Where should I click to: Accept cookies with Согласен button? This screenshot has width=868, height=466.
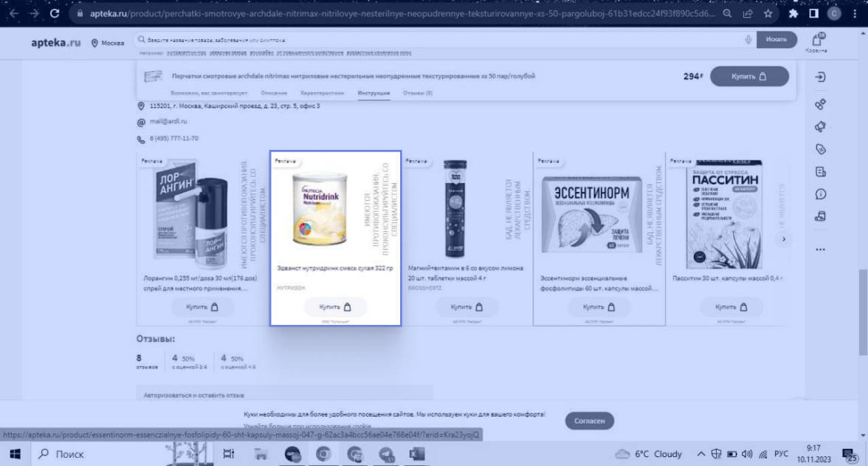[589, 420]
